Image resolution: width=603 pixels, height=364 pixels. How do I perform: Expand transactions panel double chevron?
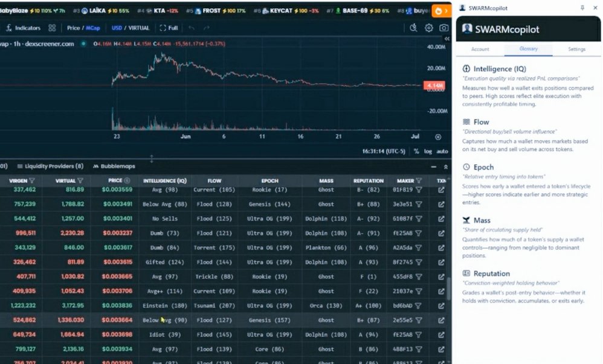click(x=446, y=167)
